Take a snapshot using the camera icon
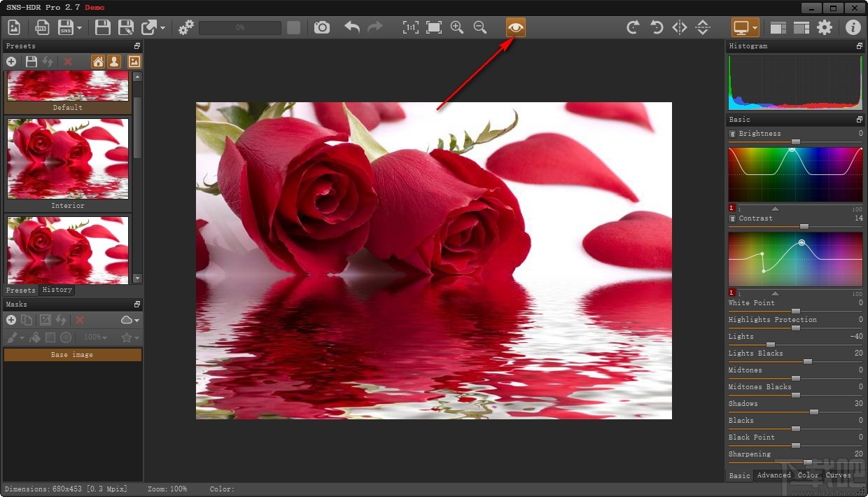 pos(321,27)
